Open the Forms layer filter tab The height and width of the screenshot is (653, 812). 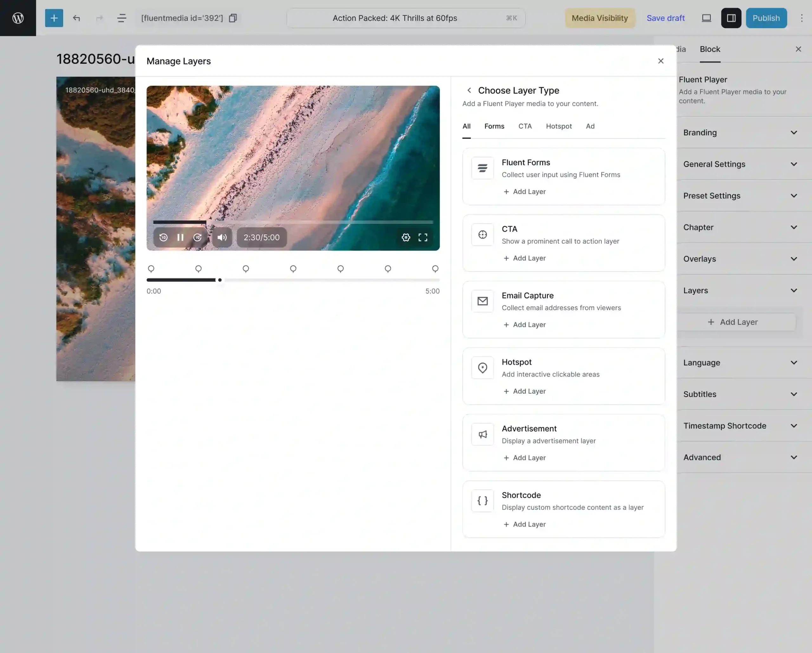[x=494, y=126]
